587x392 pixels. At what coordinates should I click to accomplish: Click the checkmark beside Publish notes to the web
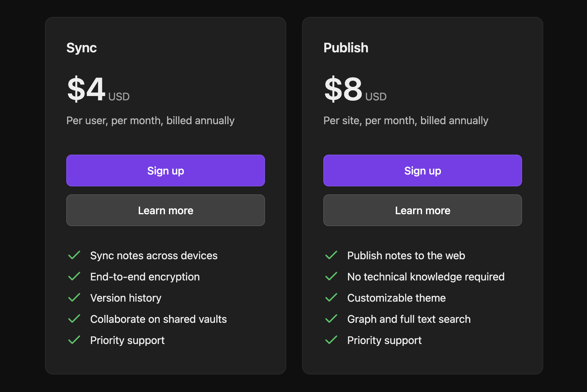pos(331,255)
